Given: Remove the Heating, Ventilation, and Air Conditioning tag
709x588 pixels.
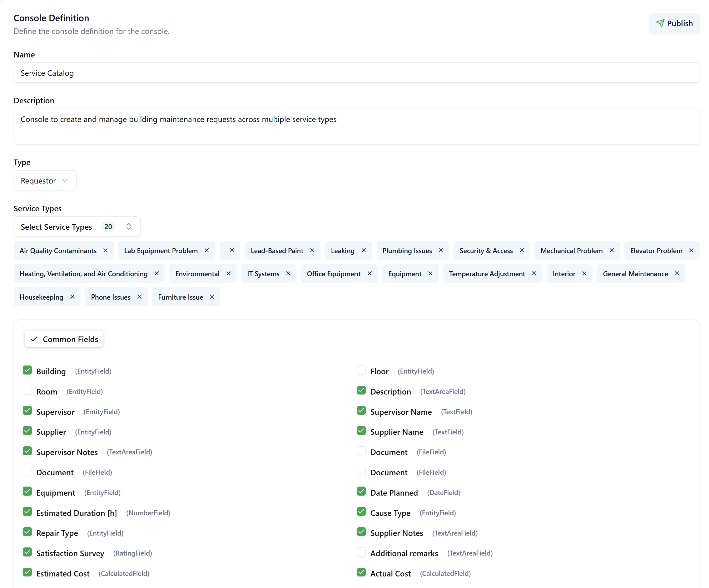Looking at the screenshot, I should [x=157, y=273].
